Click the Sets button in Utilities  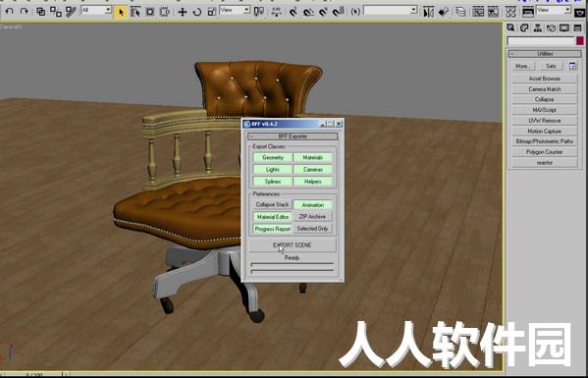click(551, 66)
